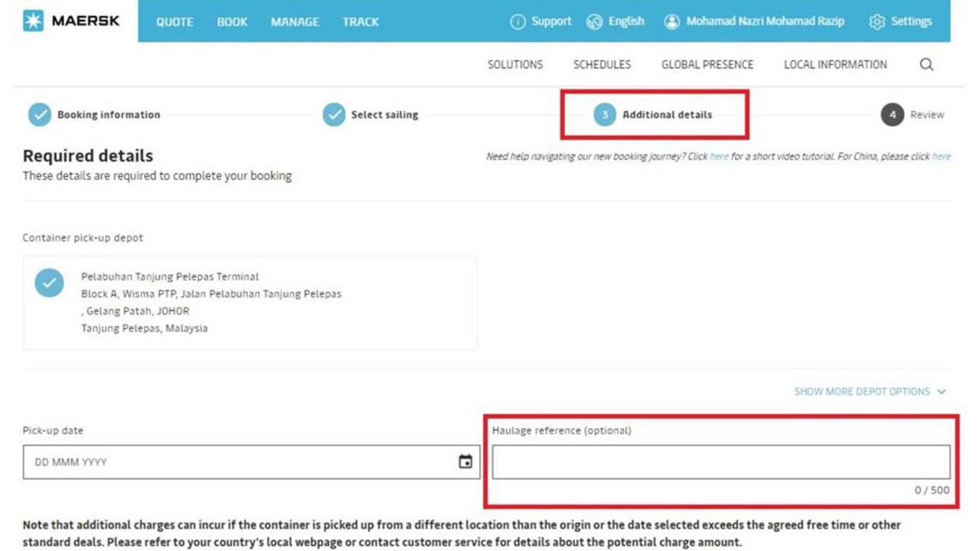
Task: Expand Show More Depot Options
Action: [869, 391]
